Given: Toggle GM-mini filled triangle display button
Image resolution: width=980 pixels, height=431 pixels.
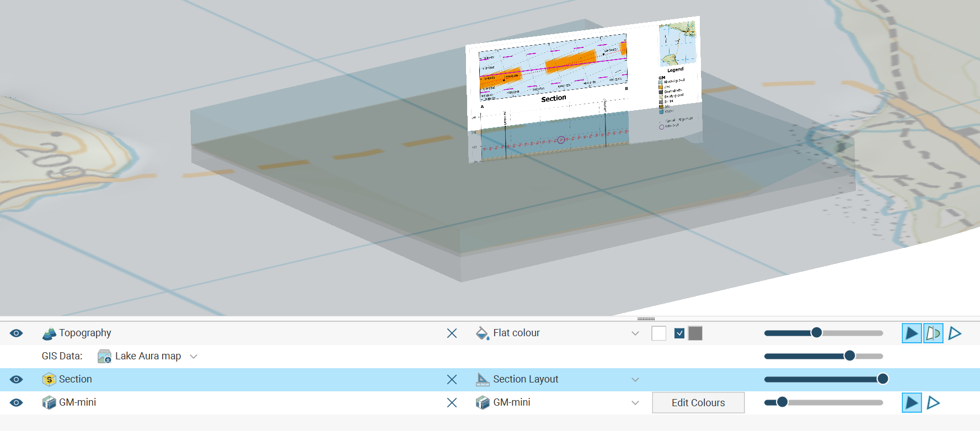Looking at the screenshot, I should (912, 403).
